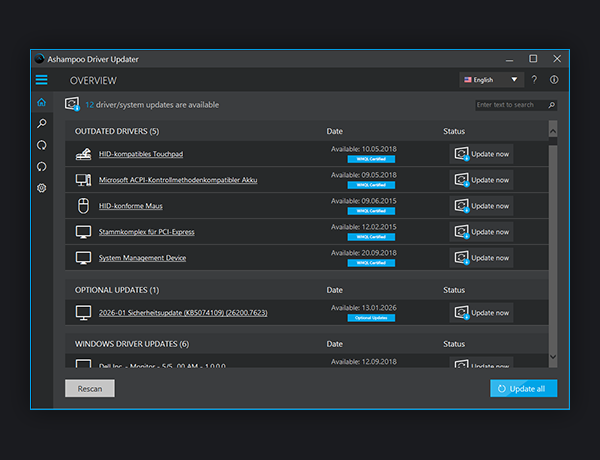Click WINDOWS DRIVER UPDATES (6) header
Image resolution: width=600 pixels, height=460 pixels.
[132, 344]
